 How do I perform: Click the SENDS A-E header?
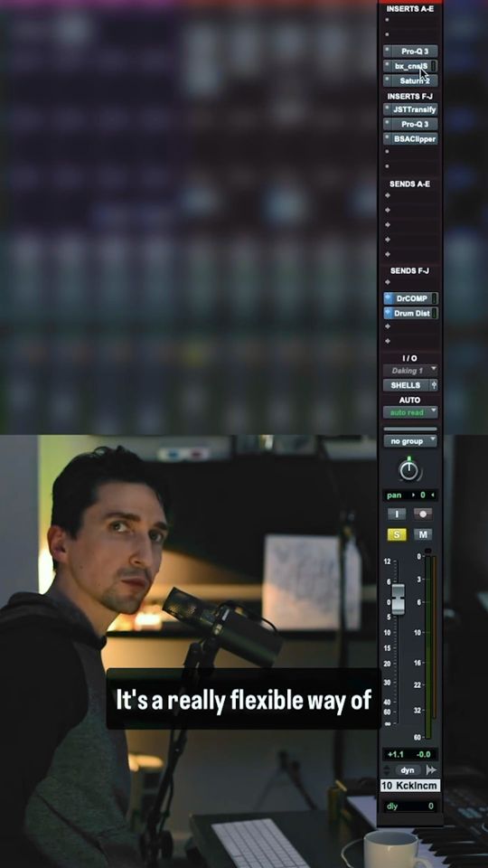(410, 184)
